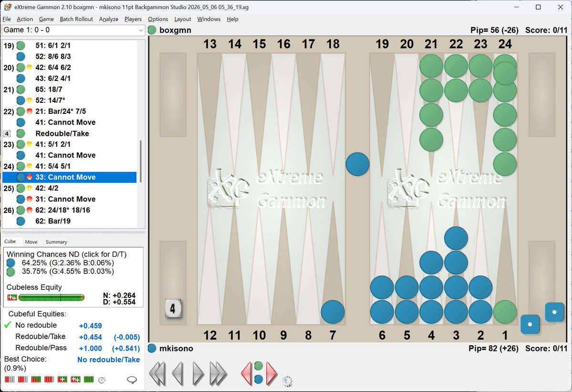Image resolution: width=572 pixels, height=392 pixels.
Task: Click the red blunder face on move 22
Action: (x=29, y=112)
